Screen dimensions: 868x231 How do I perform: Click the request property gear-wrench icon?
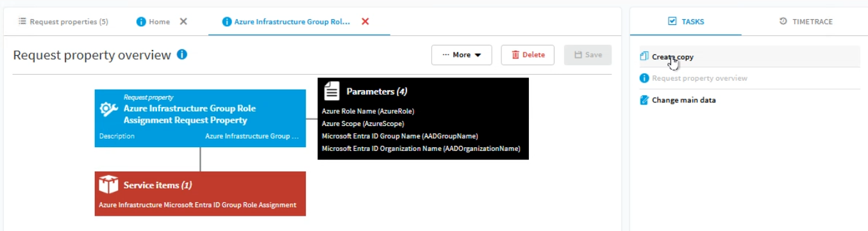[109, 109]
